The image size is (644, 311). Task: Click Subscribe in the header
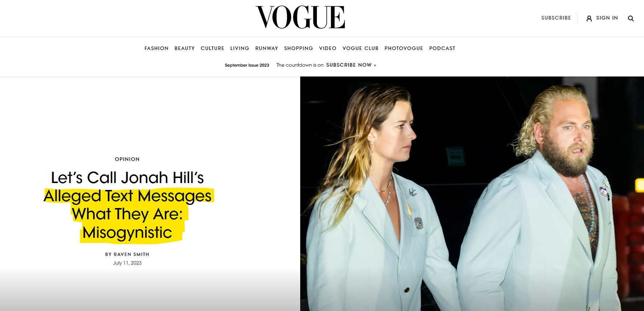tap(556, 18)
